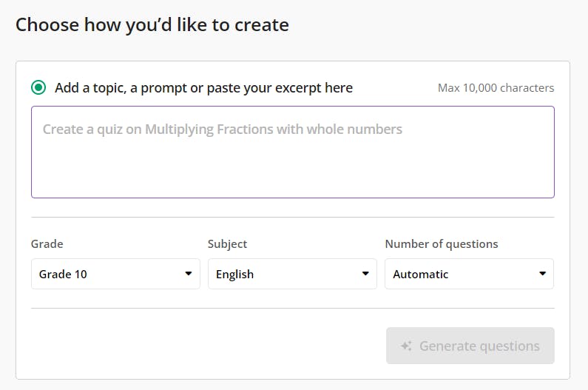Click the Subject dropdown caret icon
The image size is (588, 390).
(365, 274)
